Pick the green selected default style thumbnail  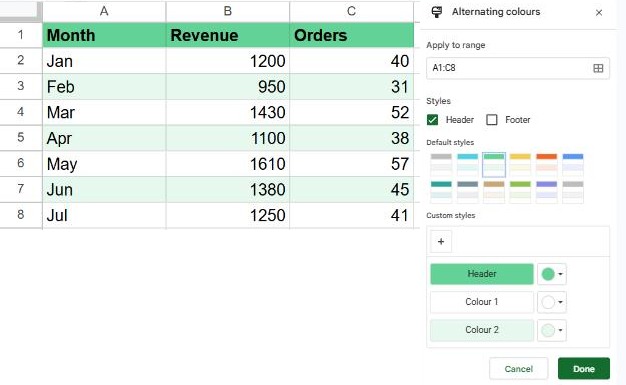pyautogui.click(x=494, y=165)
